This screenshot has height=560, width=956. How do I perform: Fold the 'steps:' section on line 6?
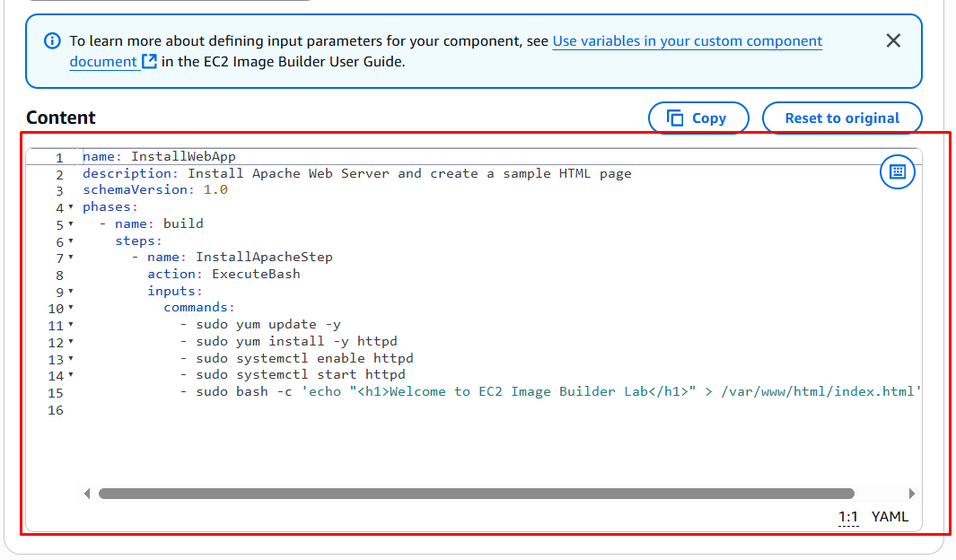click(x=71, y=241)
